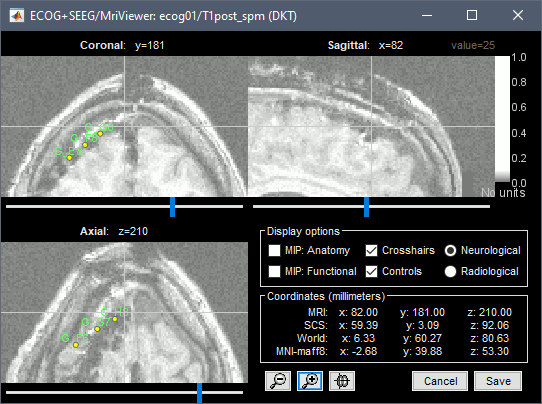This screenshot has height=404, width=542.
Task: Click the value=25 readout
Action: pyautogui.click(x=473, y=45)
